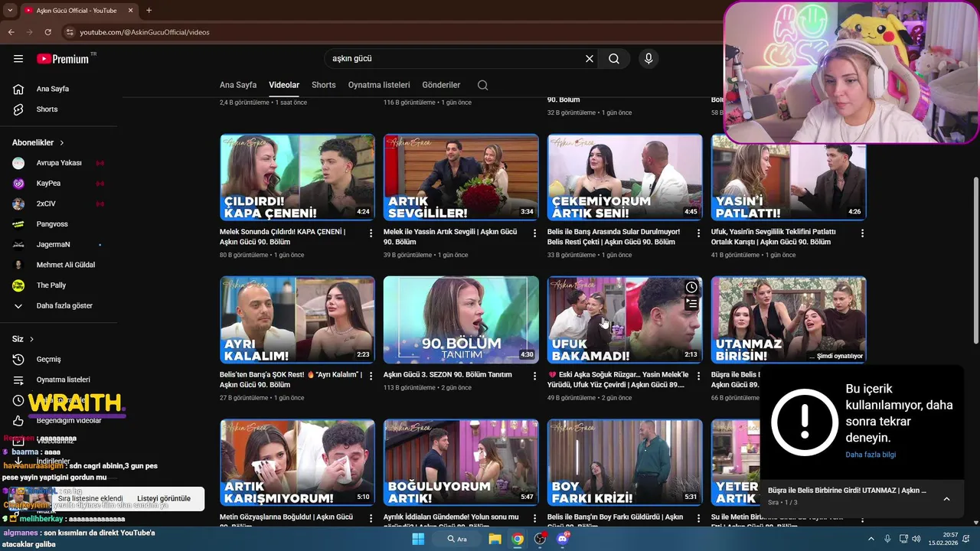Expand the Siz section chevron
This screenshot has height=551, width=980.
[x=31, y=339]
